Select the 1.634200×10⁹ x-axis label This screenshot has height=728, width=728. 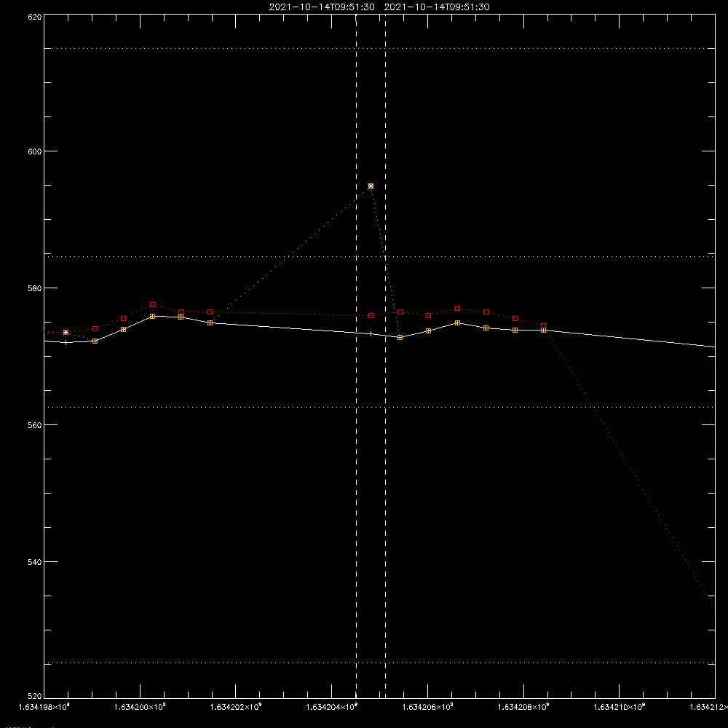pyautogui.click(x=140, y=707)
